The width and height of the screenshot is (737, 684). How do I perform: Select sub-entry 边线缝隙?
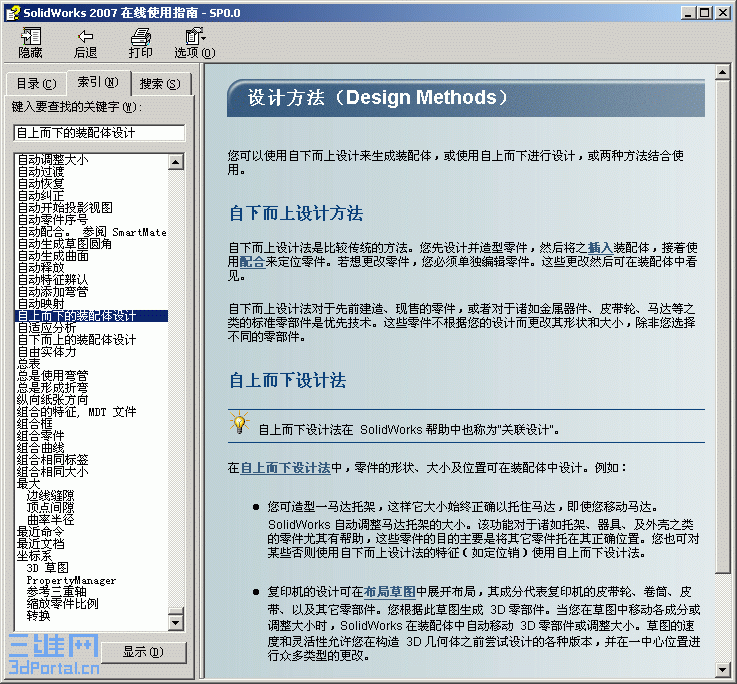click(x=50, y=495)
